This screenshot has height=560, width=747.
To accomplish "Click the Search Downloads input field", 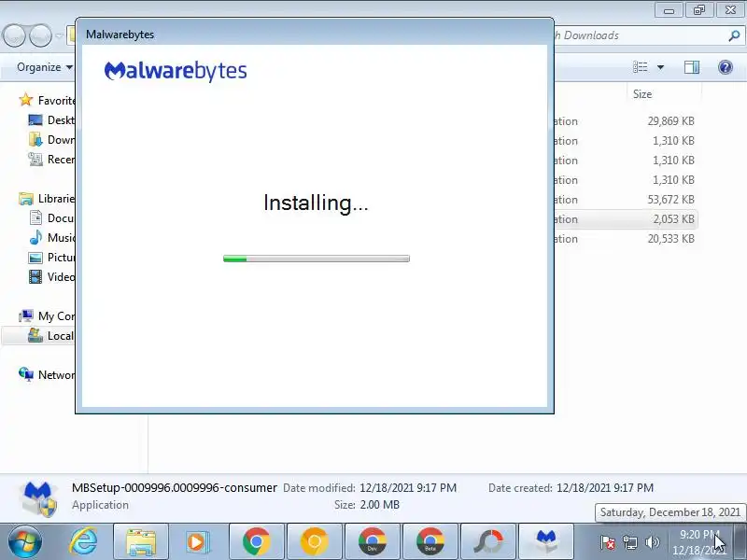I will 639,35.
